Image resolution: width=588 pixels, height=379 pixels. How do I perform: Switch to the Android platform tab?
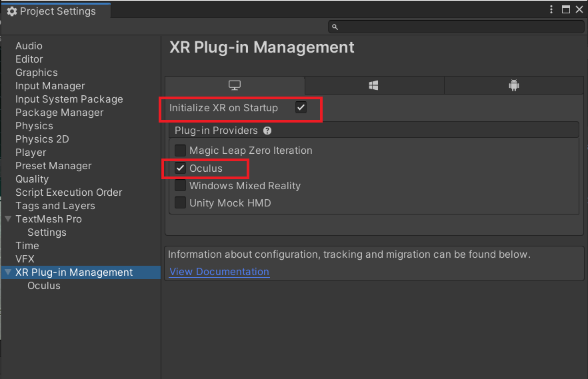(x=514, y=85)
